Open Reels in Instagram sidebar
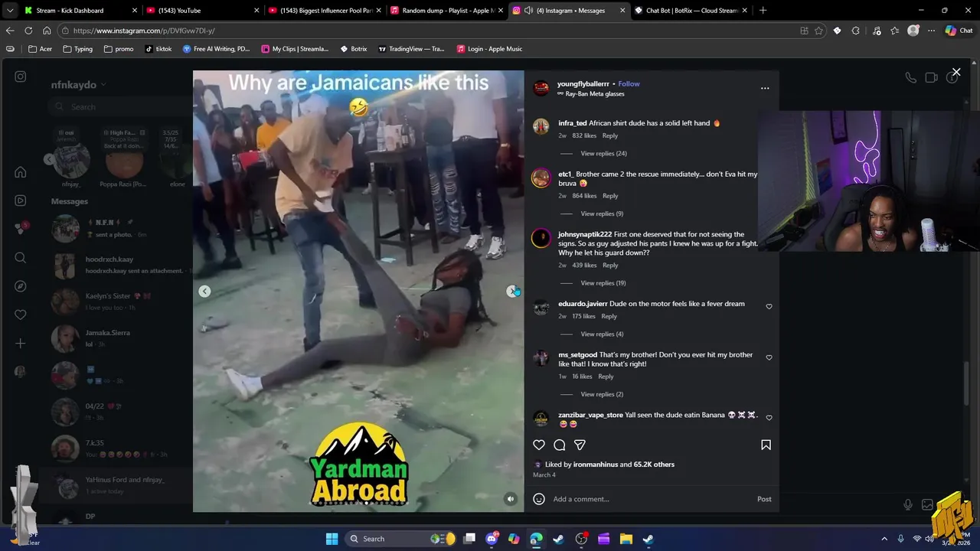 (21, 201)
